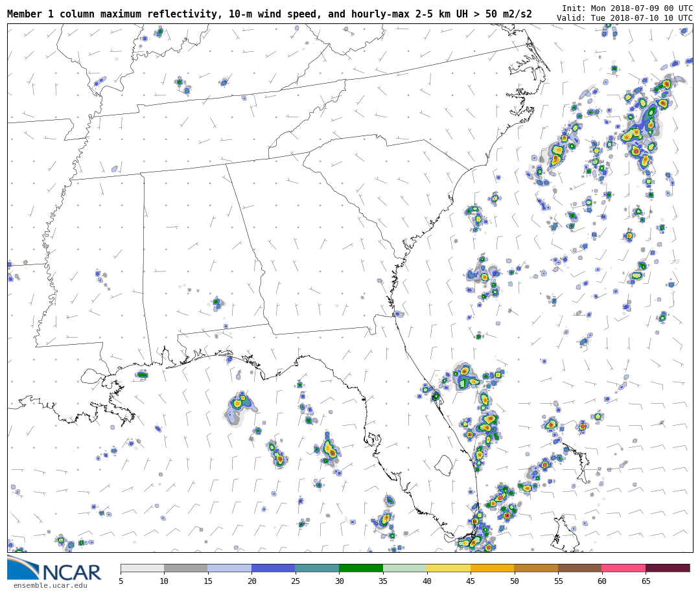
Task: Click the yellow 40-45 colorbar segment
Action: [x=449, y=568]
